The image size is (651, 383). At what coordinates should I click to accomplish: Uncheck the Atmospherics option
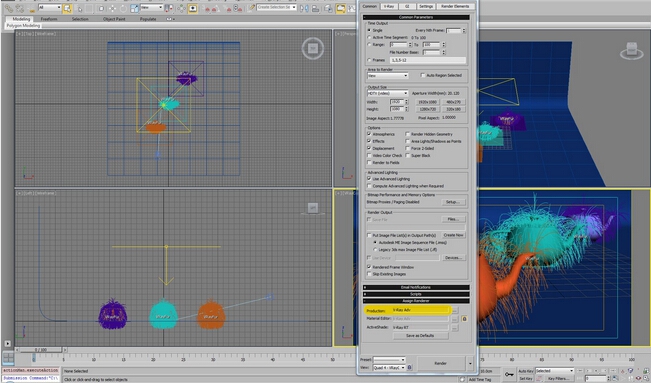click(369, 134)
